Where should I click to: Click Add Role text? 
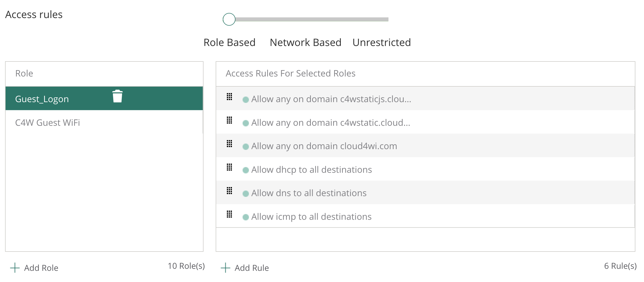click(41, 268)
